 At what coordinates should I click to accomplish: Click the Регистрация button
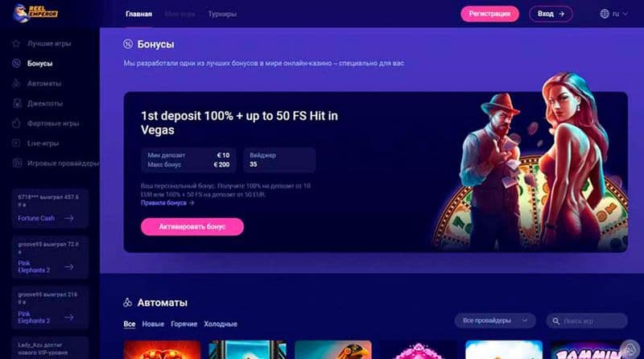pos(489,14)
